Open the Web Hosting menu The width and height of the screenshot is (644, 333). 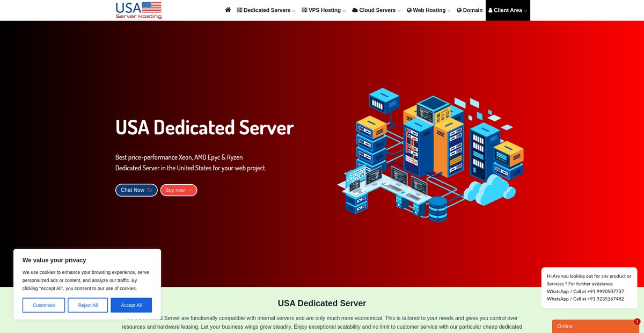428,10
